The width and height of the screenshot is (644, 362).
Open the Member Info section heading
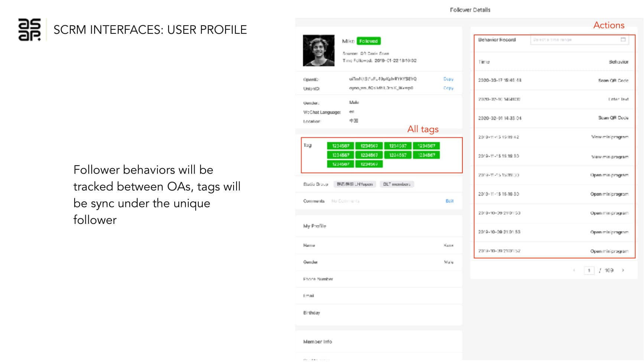click(318, 342)
